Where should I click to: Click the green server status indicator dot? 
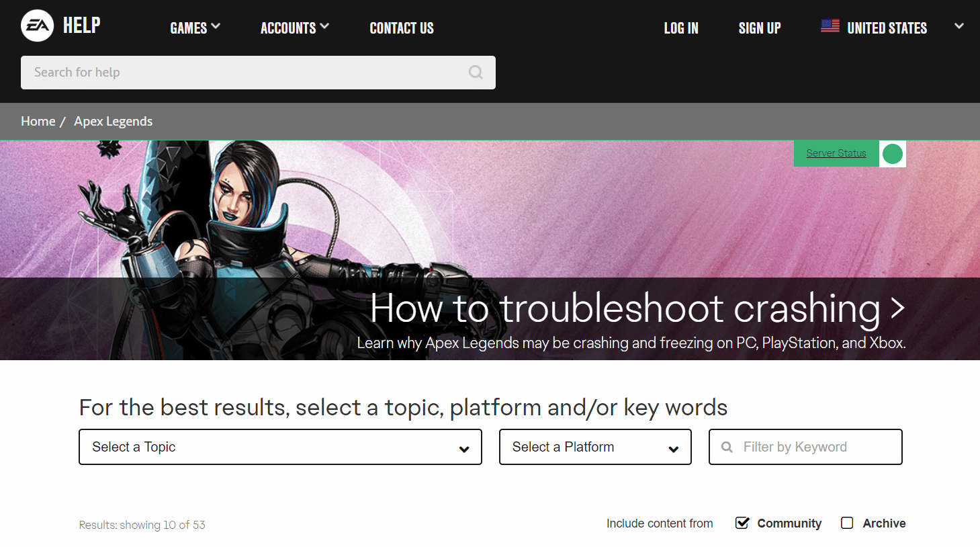[892, 154]
